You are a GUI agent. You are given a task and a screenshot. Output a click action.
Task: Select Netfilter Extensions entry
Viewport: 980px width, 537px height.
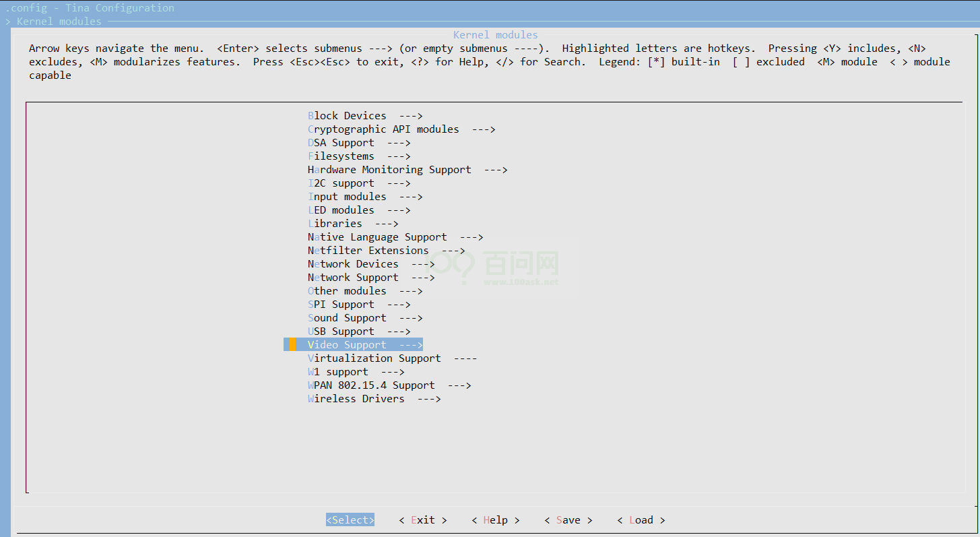click(x=386, y=251)
